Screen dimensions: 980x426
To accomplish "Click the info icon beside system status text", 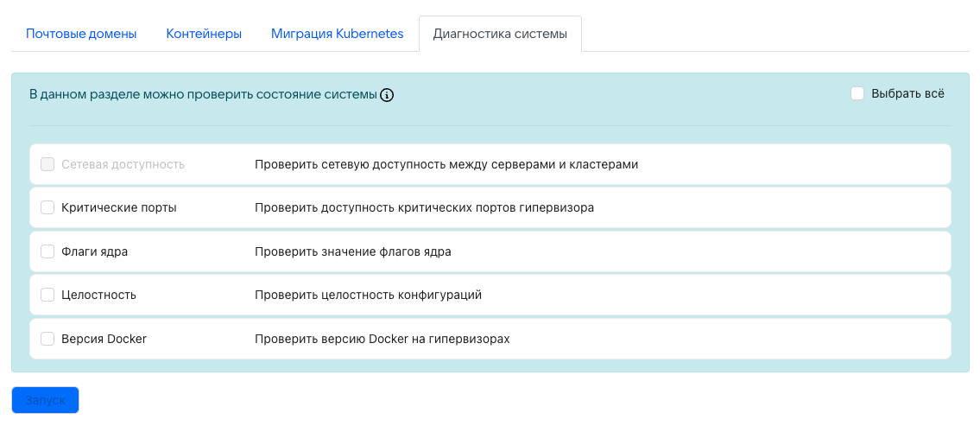I will 387,95.
